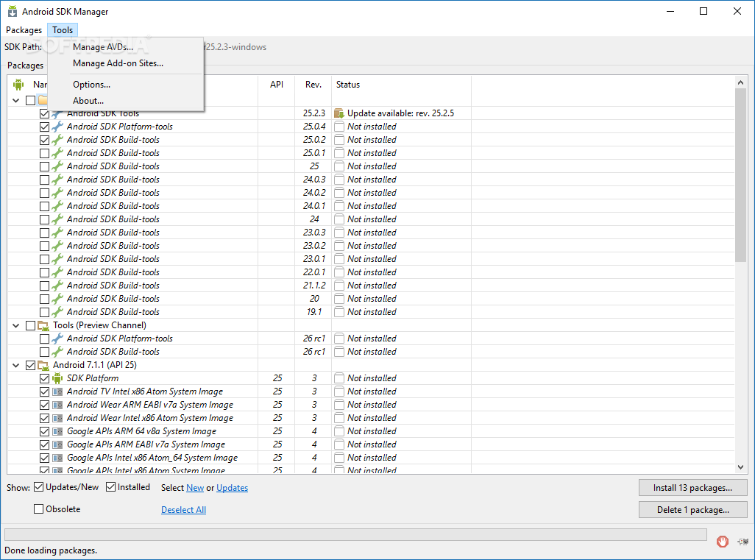Click the scrollbar up arrow

click(740, 83)
